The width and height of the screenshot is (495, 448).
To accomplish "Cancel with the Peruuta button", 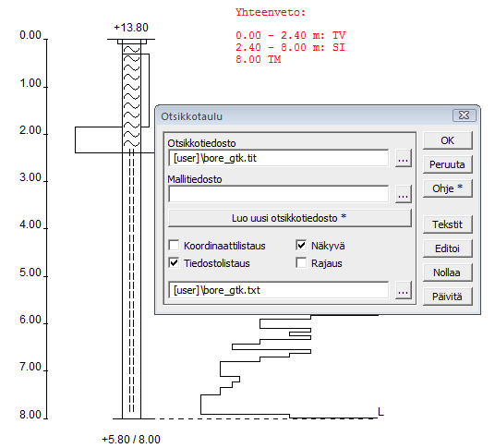I will point(447,164).
